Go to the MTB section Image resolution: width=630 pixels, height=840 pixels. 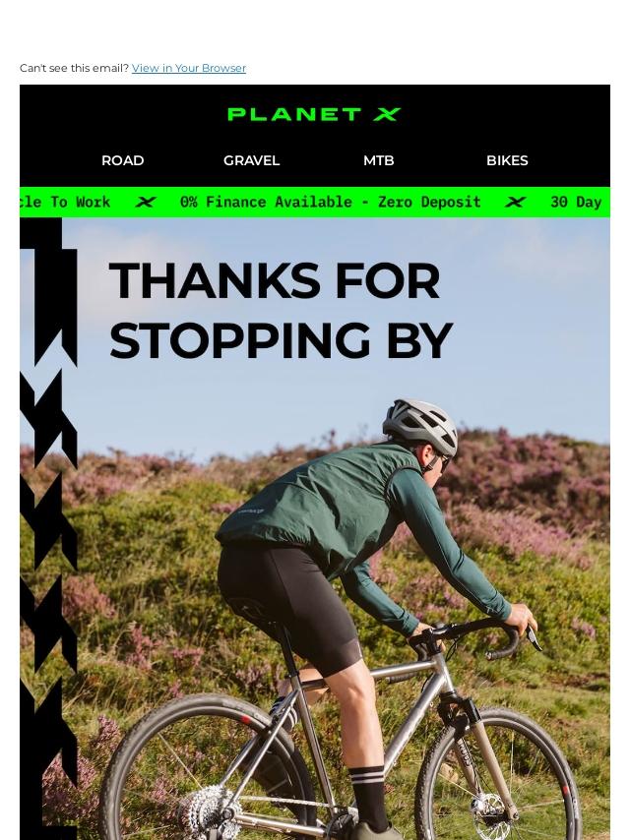[x=379, y=160]
